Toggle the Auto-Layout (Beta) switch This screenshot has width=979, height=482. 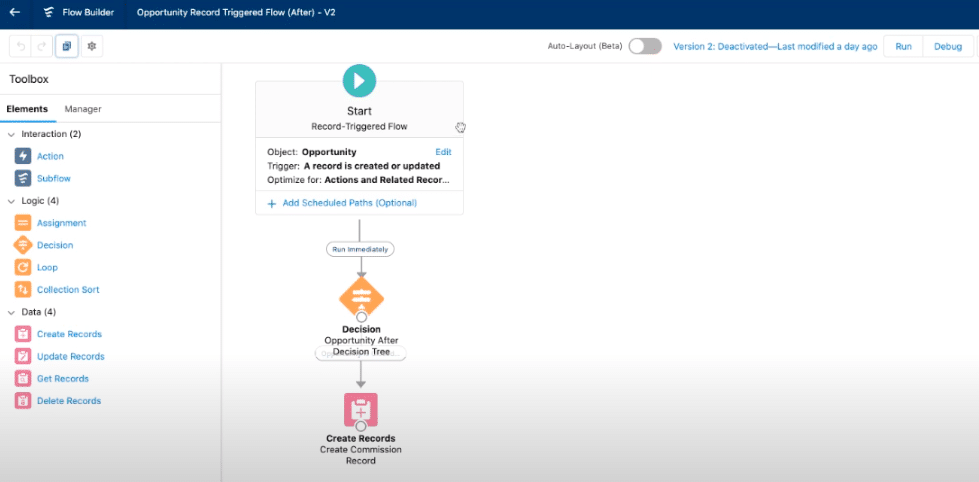(645, 46)
